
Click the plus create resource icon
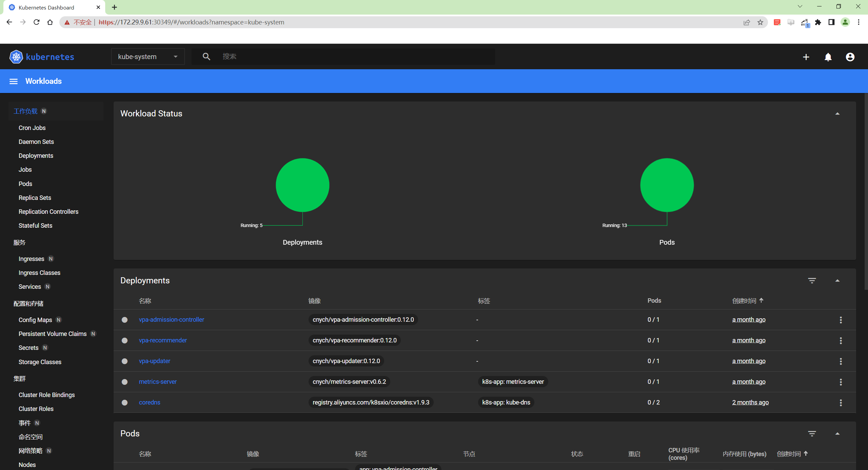pos(806,57)
